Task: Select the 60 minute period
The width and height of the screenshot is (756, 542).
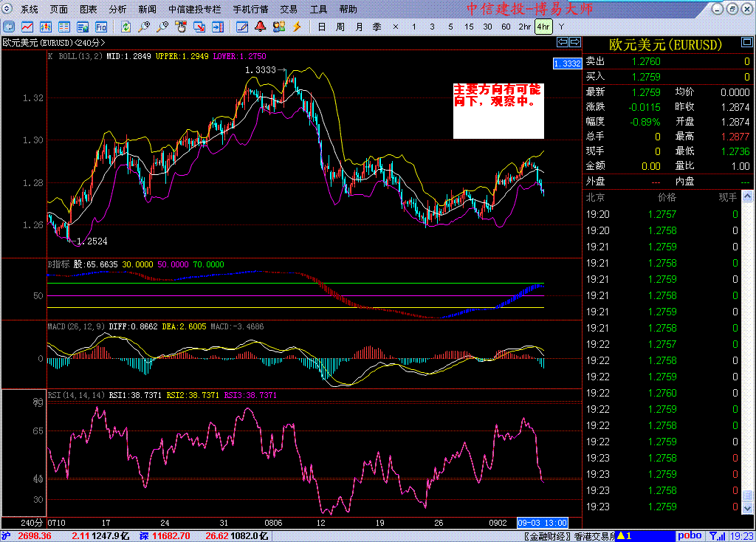Action: 506,27
